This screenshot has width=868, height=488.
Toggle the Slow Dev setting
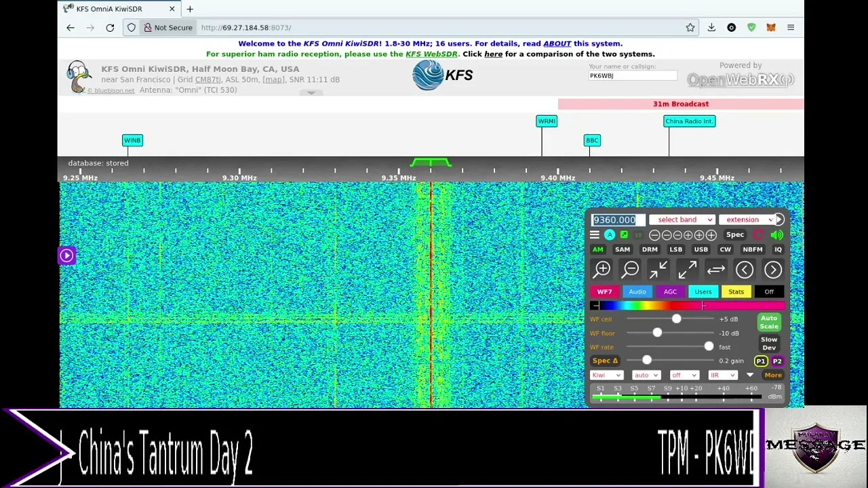768,343
